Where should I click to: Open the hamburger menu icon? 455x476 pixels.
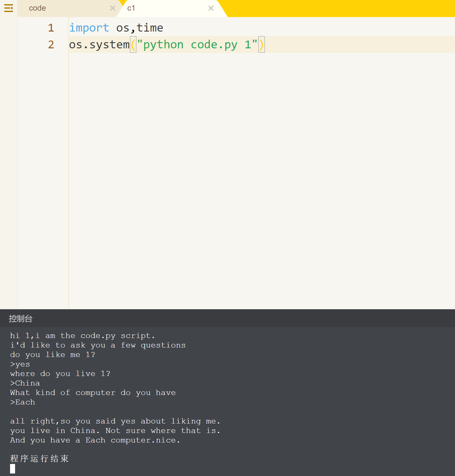[9, 8]
